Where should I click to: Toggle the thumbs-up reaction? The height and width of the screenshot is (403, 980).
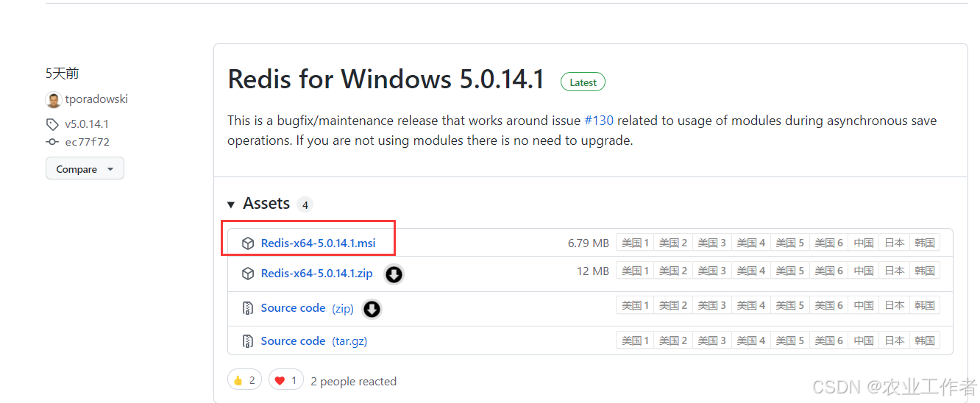coord(244,380)
